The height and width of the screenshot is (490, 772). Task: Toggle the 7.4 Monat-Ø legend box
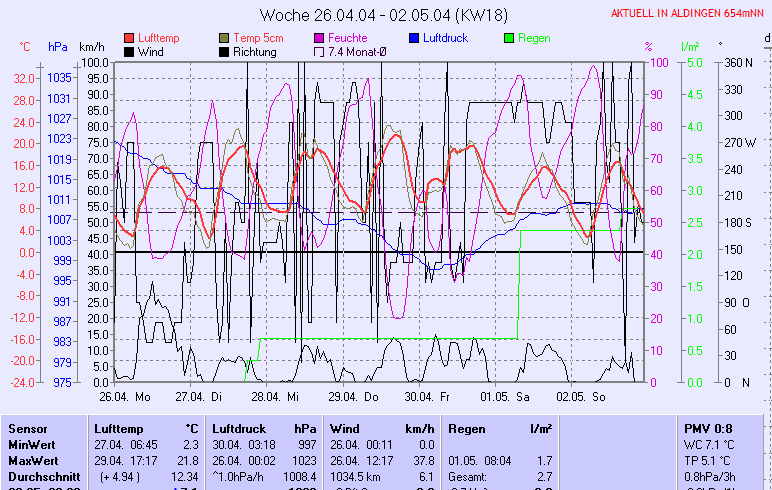click(320, 52)
